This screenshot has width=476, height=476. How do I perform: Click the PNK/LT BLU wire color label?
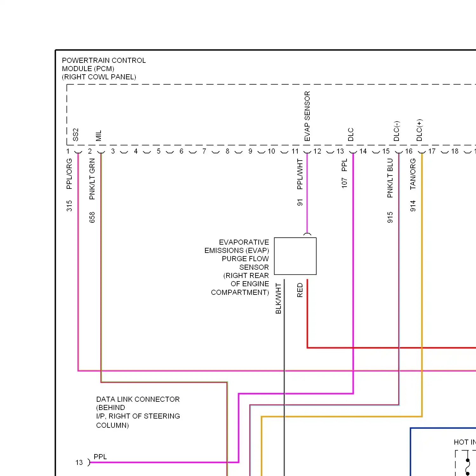(390, 178)
